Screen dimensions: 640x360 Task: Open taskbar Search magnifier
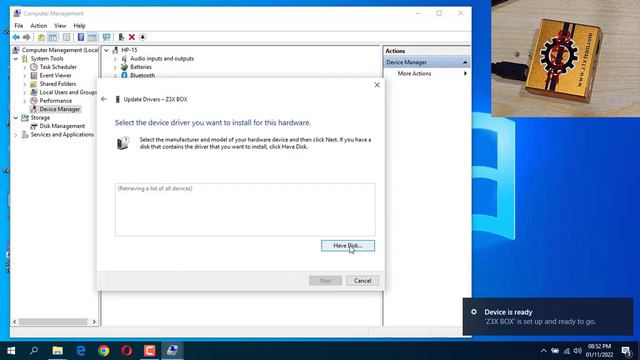point(34,351)
